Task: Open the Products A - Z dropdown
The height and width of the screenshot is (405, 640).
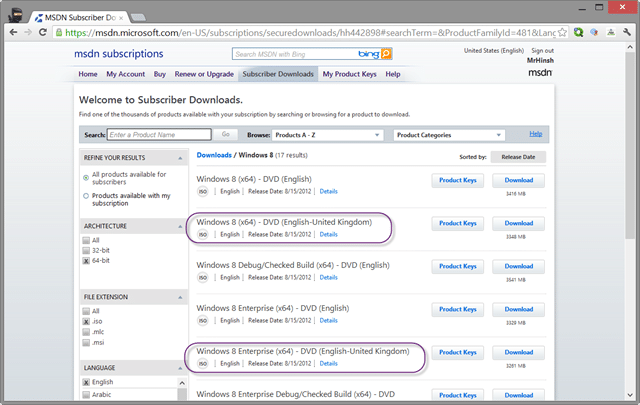Action: tap(328, 135)
